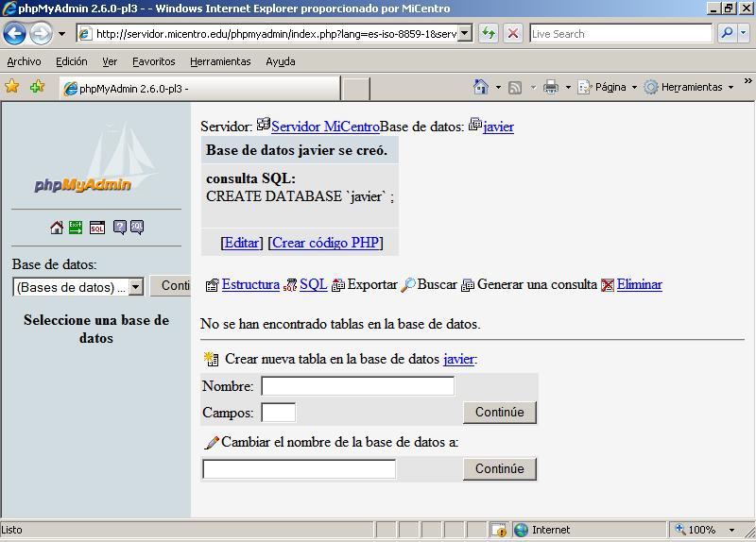Viewport: 756px width, 542px height.
Task: Click the red Stop loading button
Action: 513,33
